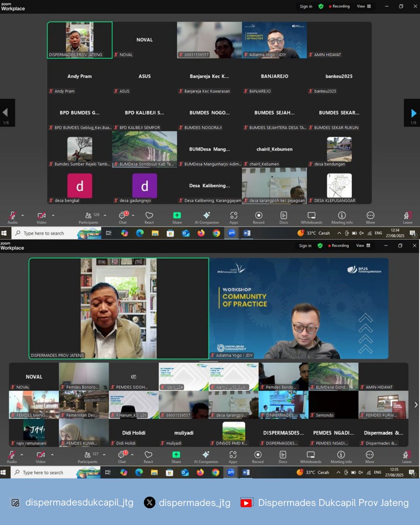Expand video options caret in gallery-view window
This screenshot has height=525, width=420.
click(53, 215)
